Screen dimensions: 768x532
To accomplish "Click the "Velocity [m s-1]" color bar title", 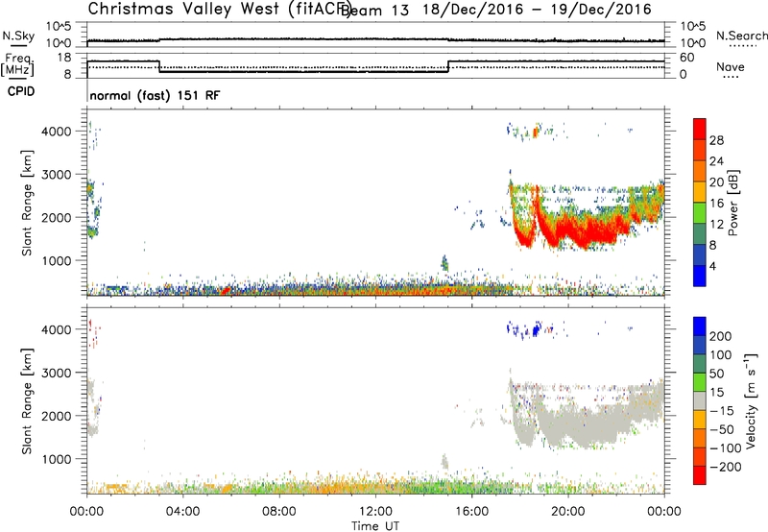I will (750, 400).
